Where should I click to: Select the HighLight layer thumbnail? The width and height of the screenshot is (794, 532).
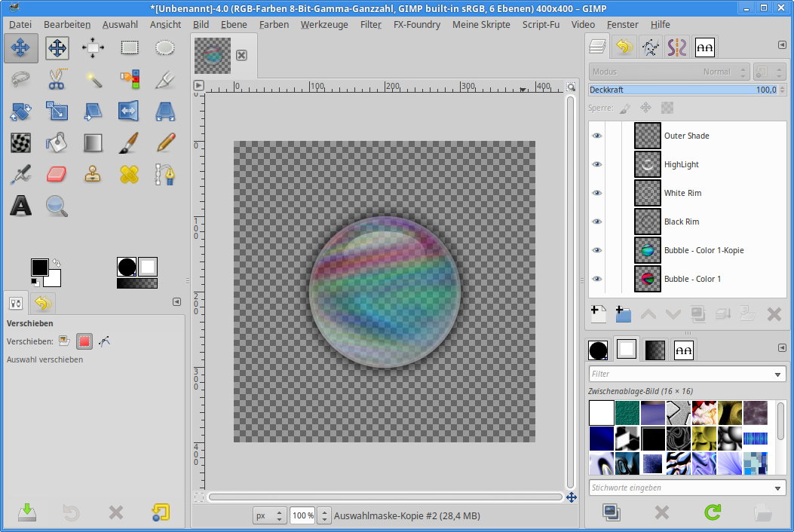647,164
